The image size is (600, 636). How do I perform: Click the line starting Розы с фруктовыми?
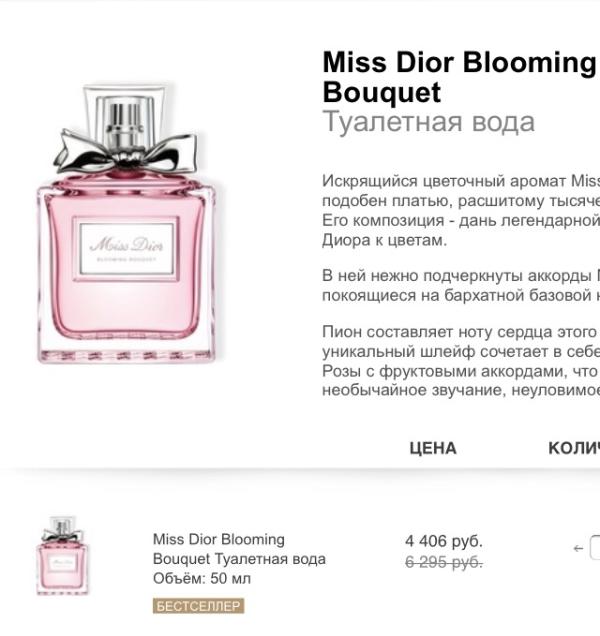pyautogui.click(x=461, y=371)
